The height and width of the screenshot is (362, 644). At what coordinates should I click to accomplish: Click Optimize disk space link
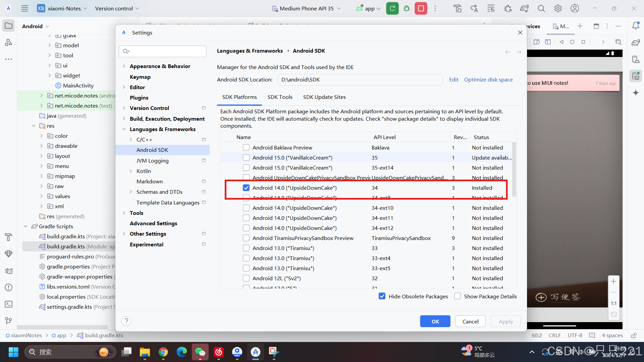(488, 79)
